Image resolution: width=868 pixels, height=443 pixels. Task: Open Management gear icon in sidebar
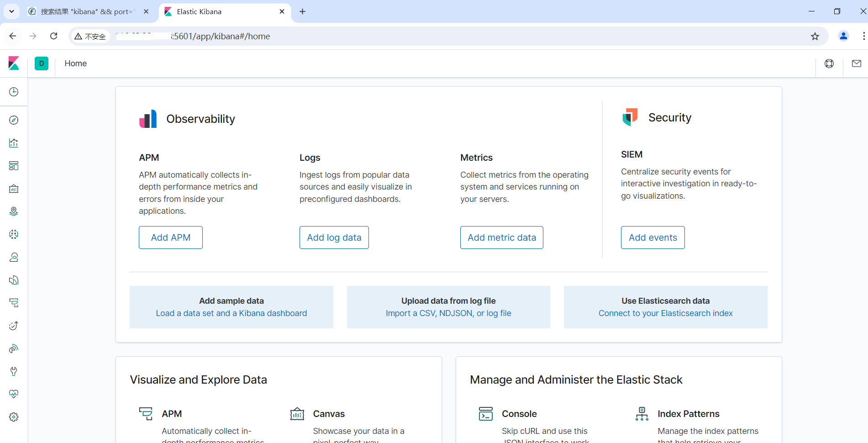[14, 417]
